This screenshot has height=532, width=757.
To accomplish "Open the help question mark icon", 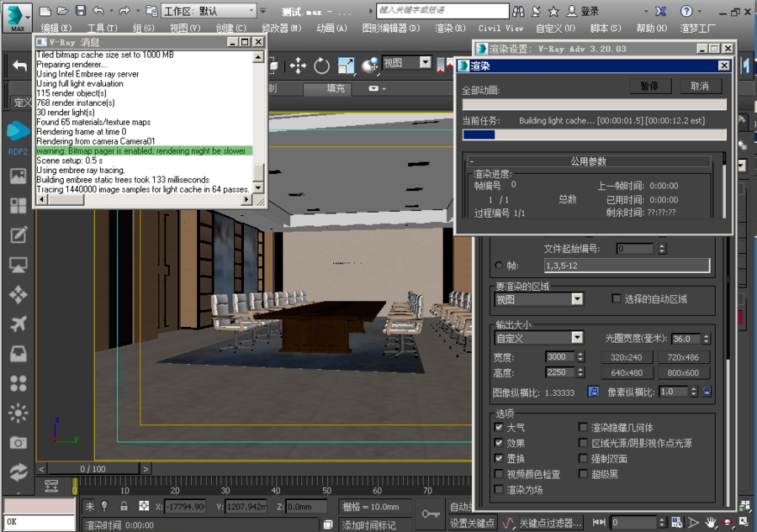I will [686, 11].
